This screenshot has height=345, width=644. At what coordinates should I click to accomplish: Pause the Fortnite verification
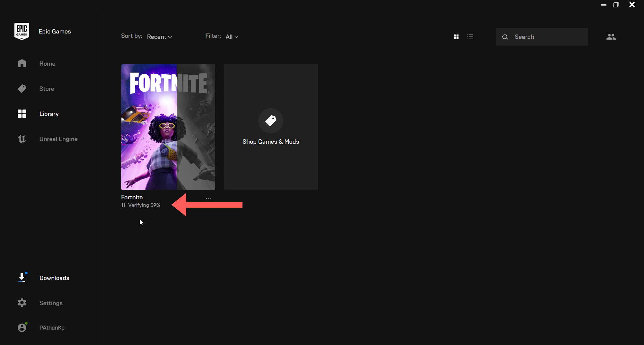[x=123, y=205]
